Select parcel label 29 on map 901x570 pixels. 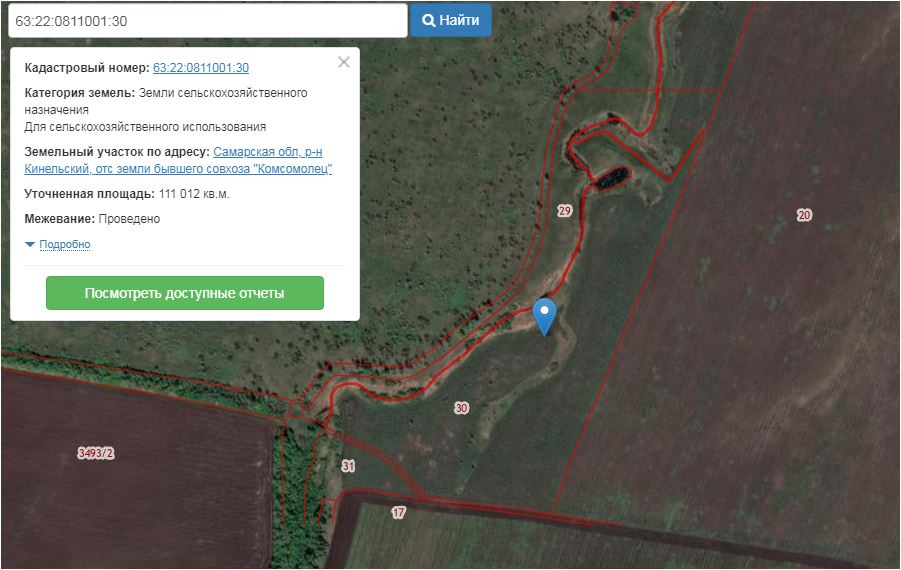click(564, 211)
